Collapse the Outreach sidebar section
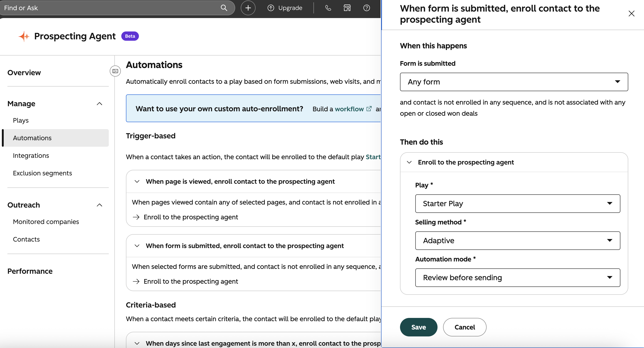 [100, 205]
